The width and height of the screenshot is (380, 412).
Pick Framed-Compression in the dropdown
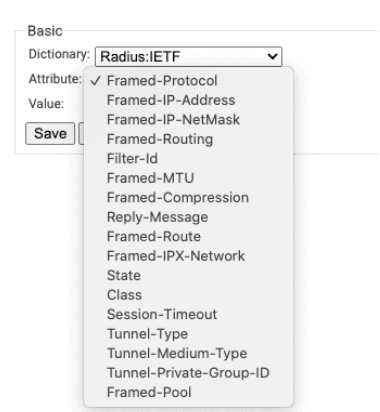pyautogui.click(x=189, y=198)
